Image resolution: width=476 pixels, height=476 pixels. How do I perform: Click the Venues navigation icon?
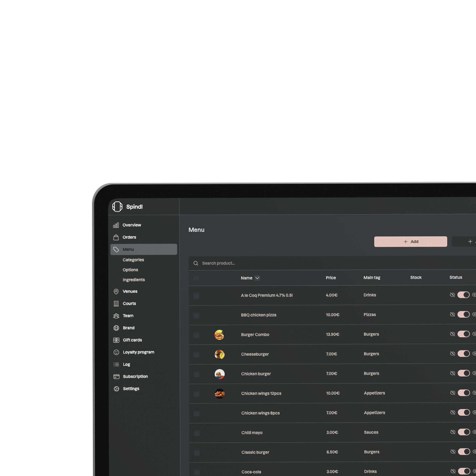pos(116,291)
